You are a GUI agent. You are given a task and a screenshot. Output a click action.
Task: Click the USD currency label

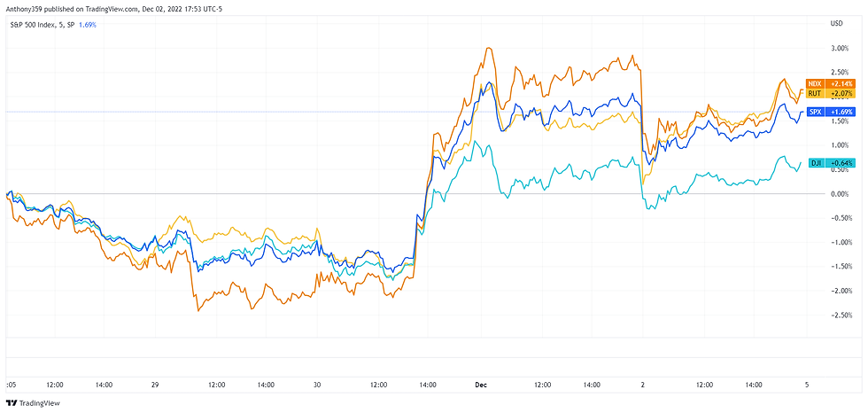click(x=836, y=22)
